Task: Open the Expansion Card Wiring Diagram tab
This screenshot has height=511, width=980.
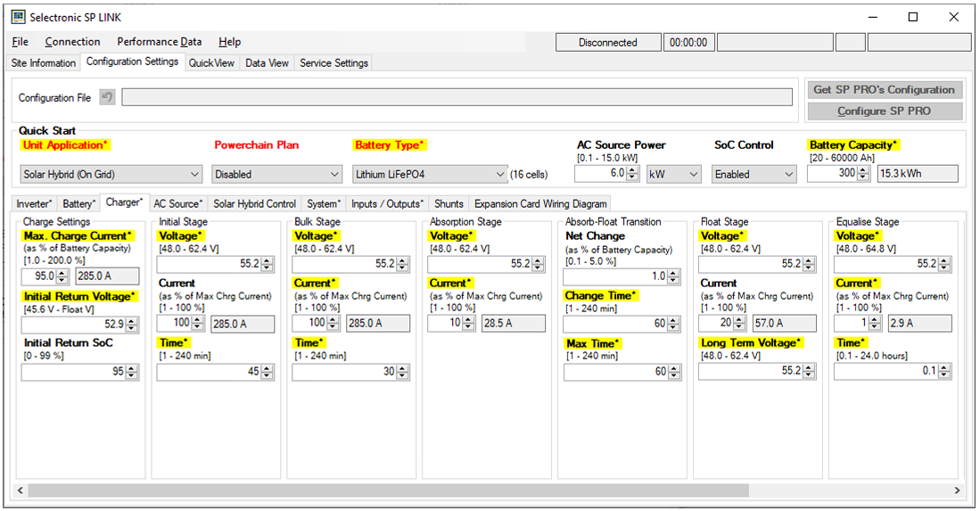Action: [540, 203]
